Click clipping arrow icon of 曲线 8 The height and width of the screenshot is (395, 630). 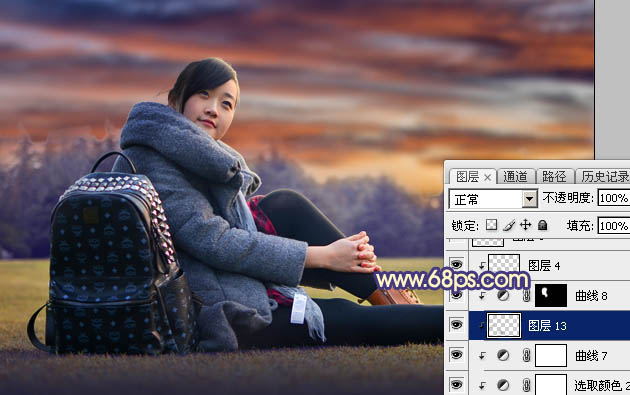tap(482, 296)
